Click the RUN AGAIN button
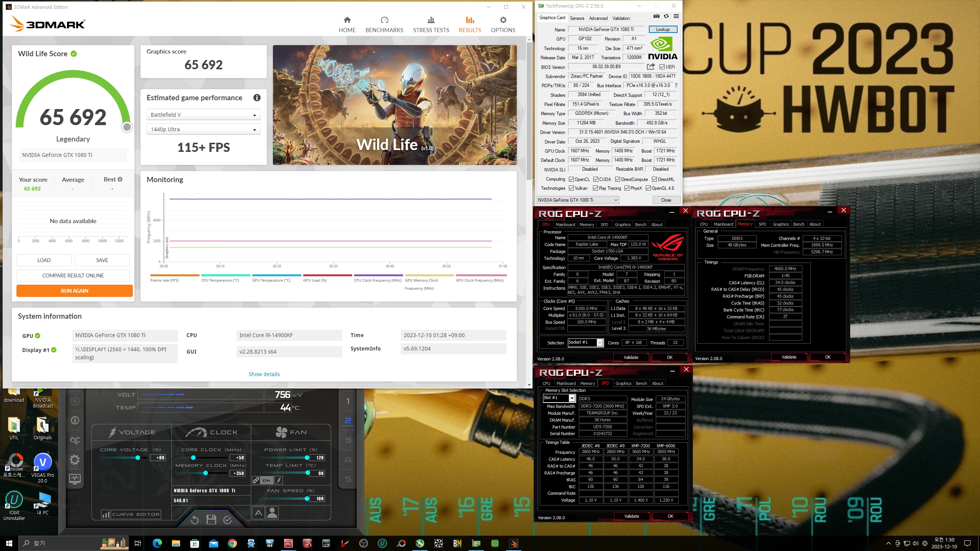This screenshot has height=551, width=980. click(75, 291)
